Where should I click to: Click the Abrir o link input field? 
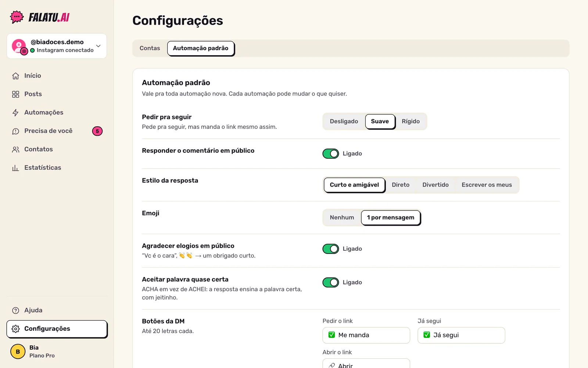366,363
